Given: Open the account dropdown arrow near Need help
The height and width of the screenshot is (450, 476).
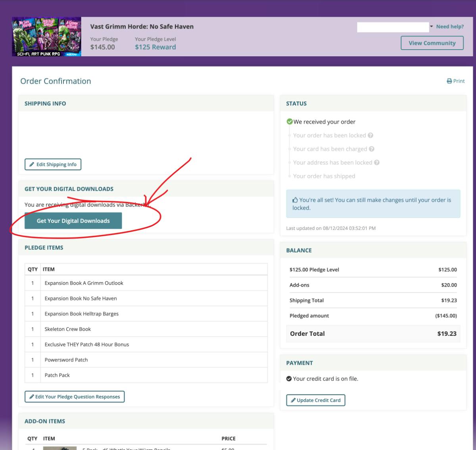Looking at the screenshot, I should point(432,27).
